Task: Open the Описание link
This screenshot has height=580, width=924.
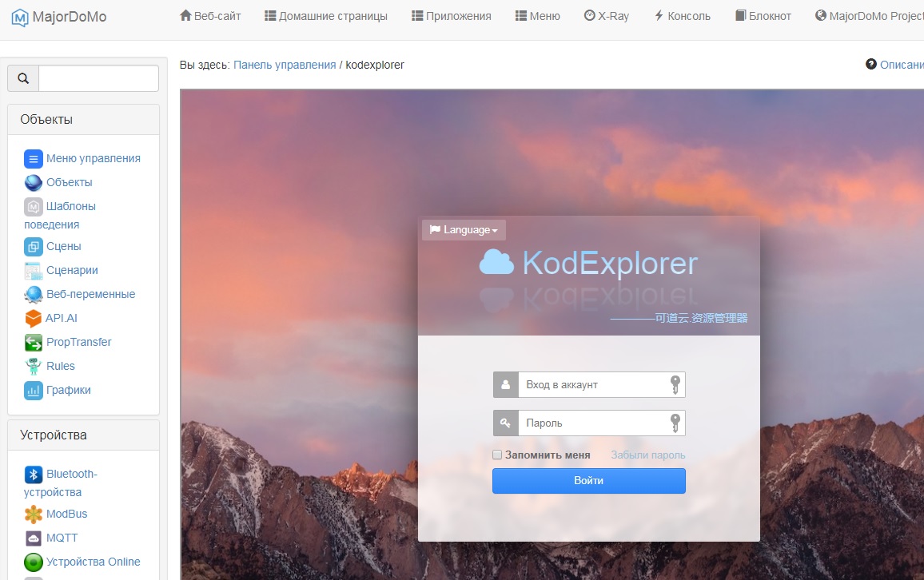Action: point(902,65)
